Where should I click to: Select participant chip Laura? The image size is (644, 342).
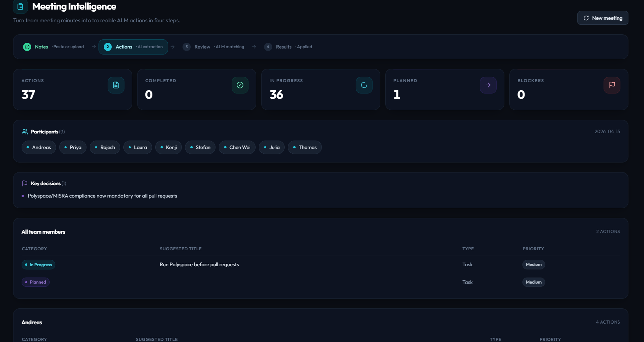pos(138,147)
